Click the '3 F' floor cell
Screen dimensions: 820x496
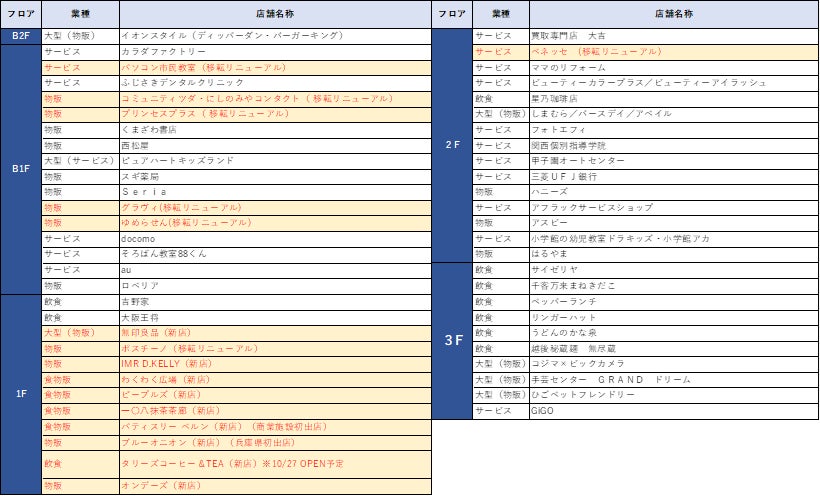452,341
